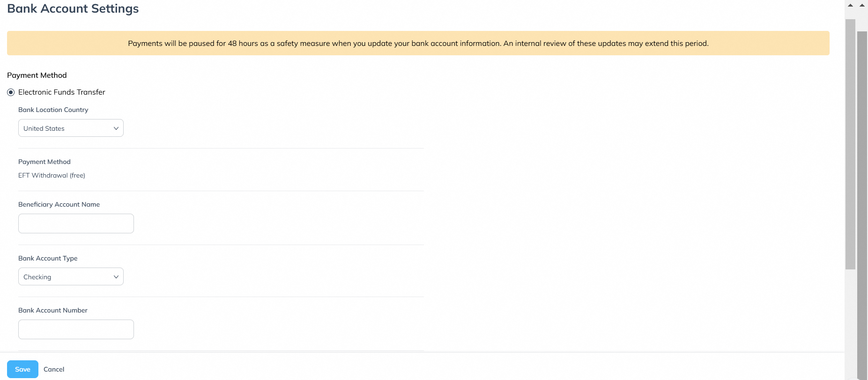Screen dimensions: 868x380
Task: Click the Beneficiary Account Name label
Action: pyautogui.click(x=59, y=204)
